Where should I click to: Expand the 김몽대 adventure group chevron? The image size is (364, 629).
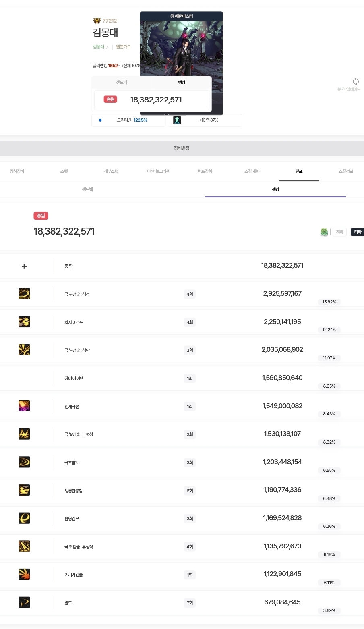[107, 47]
